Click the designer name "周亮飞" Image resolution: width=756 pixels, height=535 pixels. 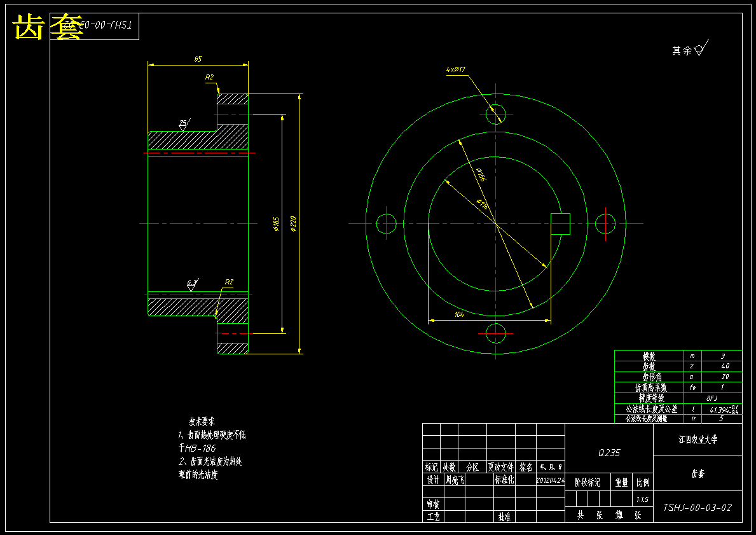pyautogui.click(x=455, y=480)
